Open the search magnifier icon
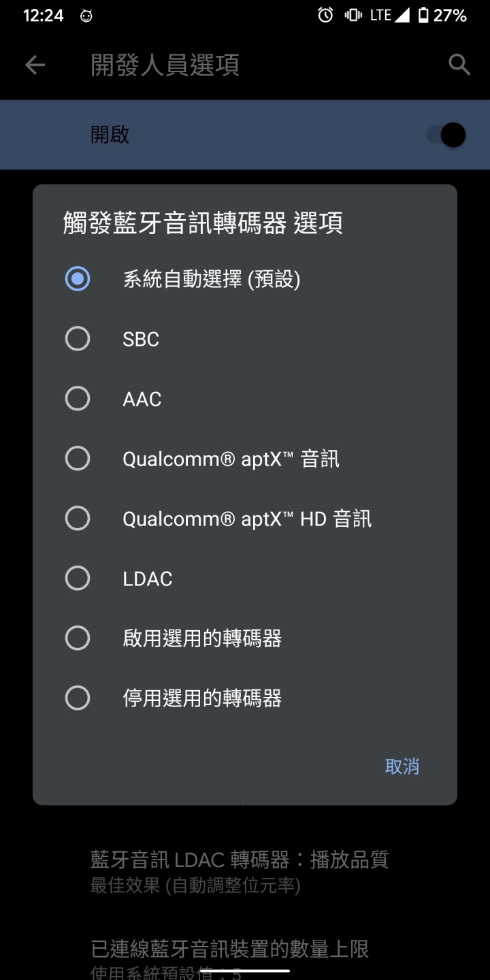The height and width of the screenshot is (980, 490). click(x=459, y=65)
